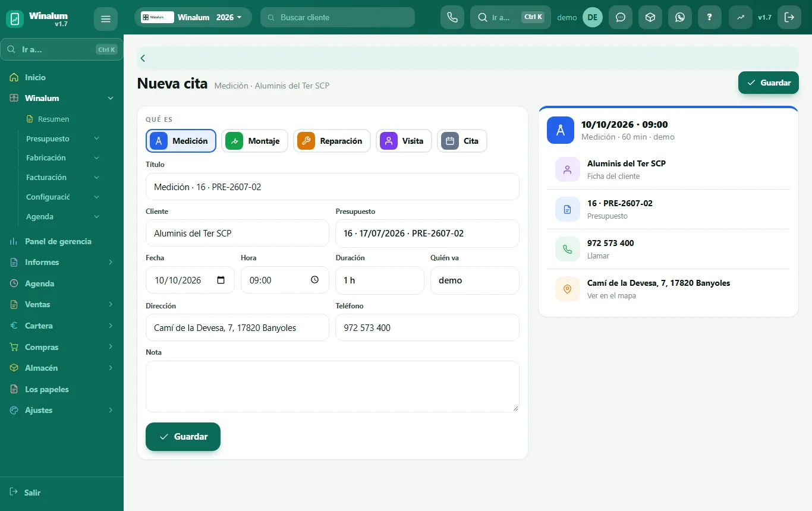This screenshot has width=812, height=511.
Task: Open the date picker calendar icon
Action: coord(221,280)
